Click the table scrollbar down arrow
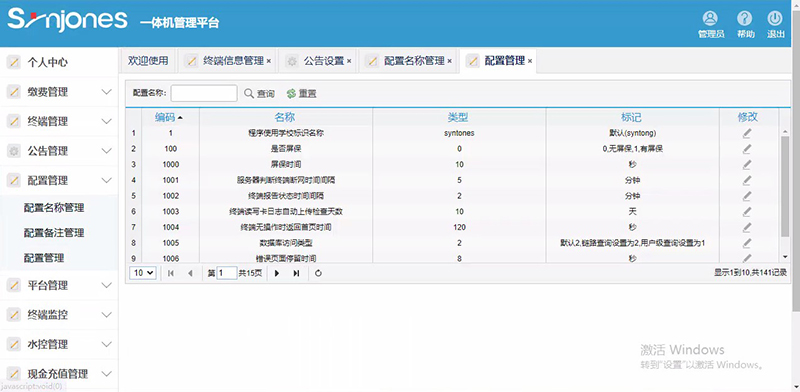 [786, 257]
